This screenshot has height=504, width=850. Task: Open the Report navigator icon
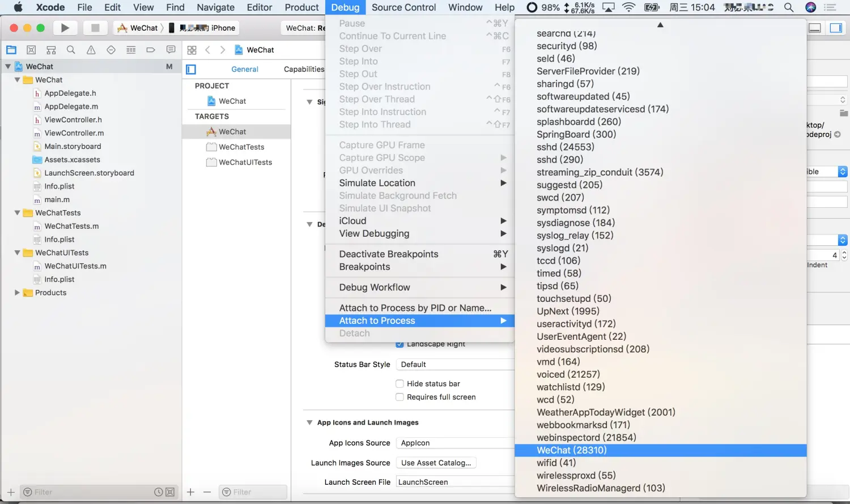(171, 50)
